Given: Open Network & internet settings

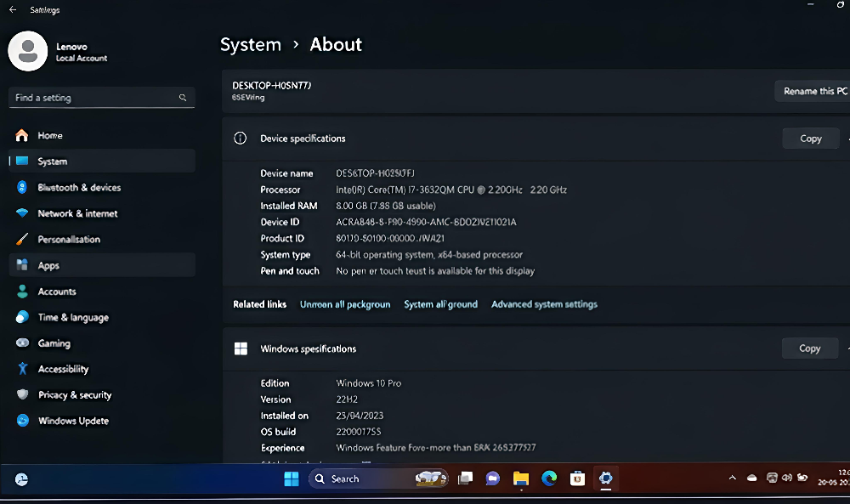Looking at the screenshot, I should 102,213.
